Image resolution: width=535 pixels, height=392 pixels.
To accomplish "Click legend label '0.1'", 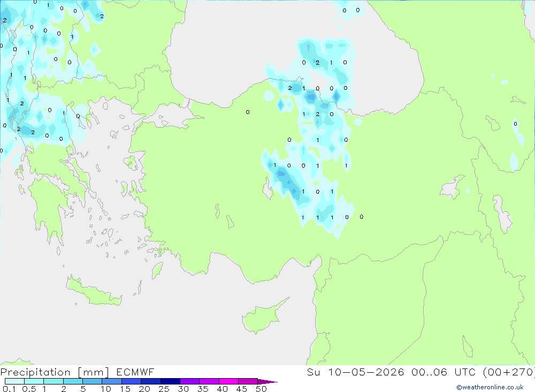I will [9, 389].
